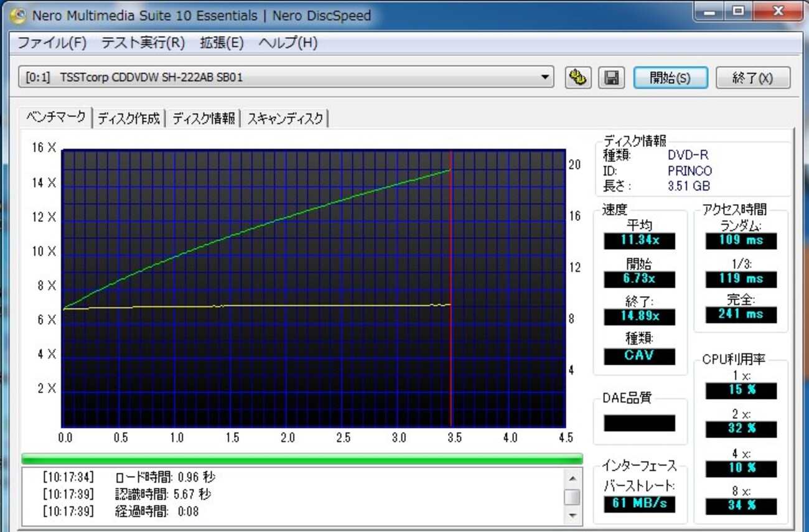Click the log scrollbar up arrow
809x532 pixels.
pos(571,478)
